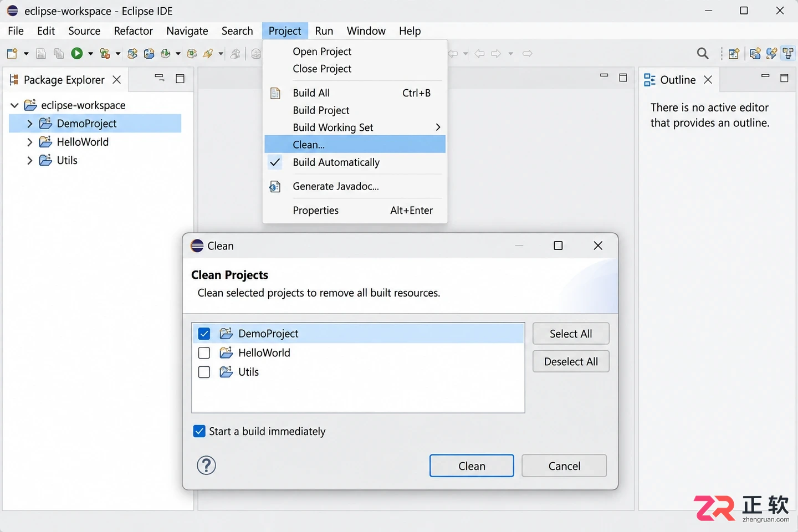Toggle Build Automatically in the Project menu
Viewport: 798px width, 532px height.
(355, 162)
